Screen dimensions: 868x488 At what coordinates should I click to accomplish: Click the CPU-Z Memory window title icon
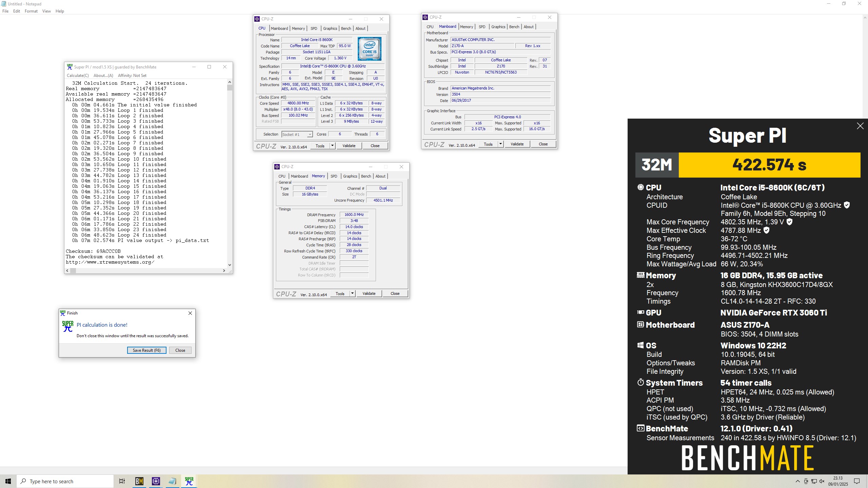pyautogui.click(x=277, y=167)
